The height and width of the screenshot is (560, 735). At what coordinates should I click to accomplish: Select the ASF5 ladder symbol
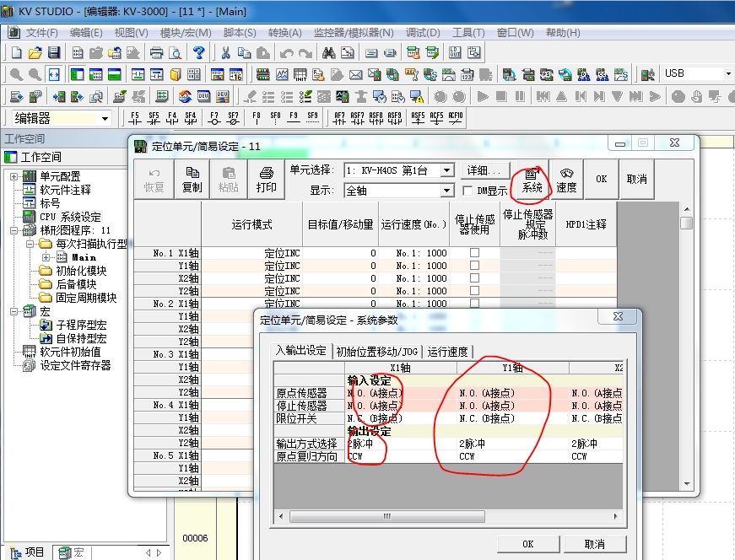[x=418, y=117]
